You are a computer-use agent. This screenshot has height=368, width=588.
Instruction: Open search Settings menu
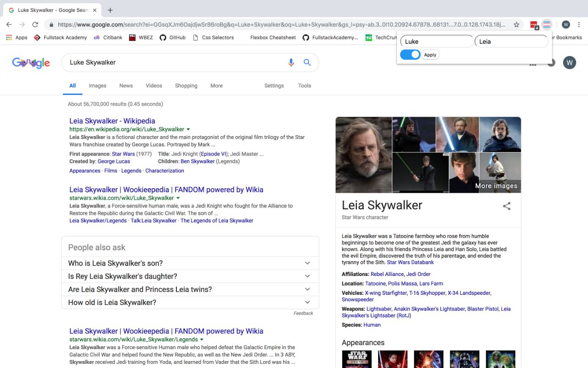274,86
